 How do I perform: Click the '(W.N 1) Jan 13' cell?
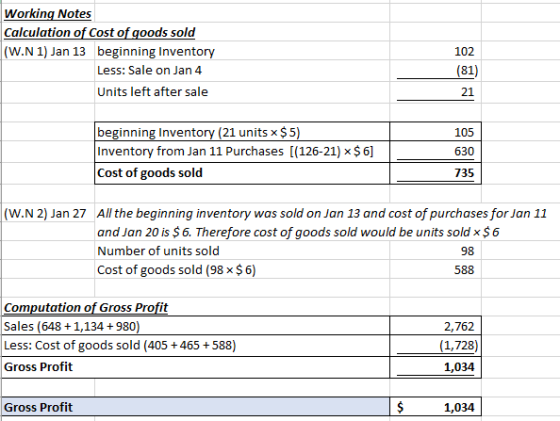coord(45,51)
